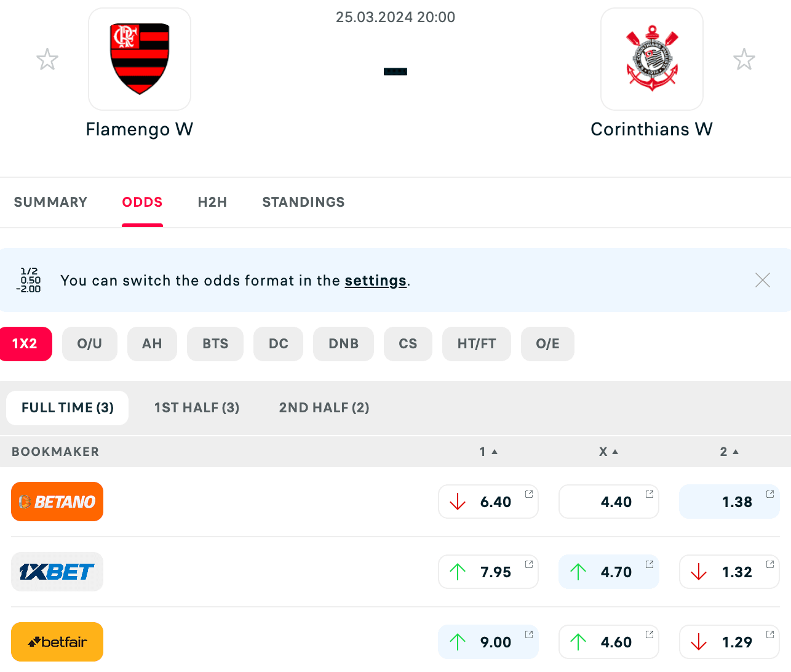The height and width of the screenshot is (672, 791).
Task: Open the Corinthians W team crest
Action: 652,59
